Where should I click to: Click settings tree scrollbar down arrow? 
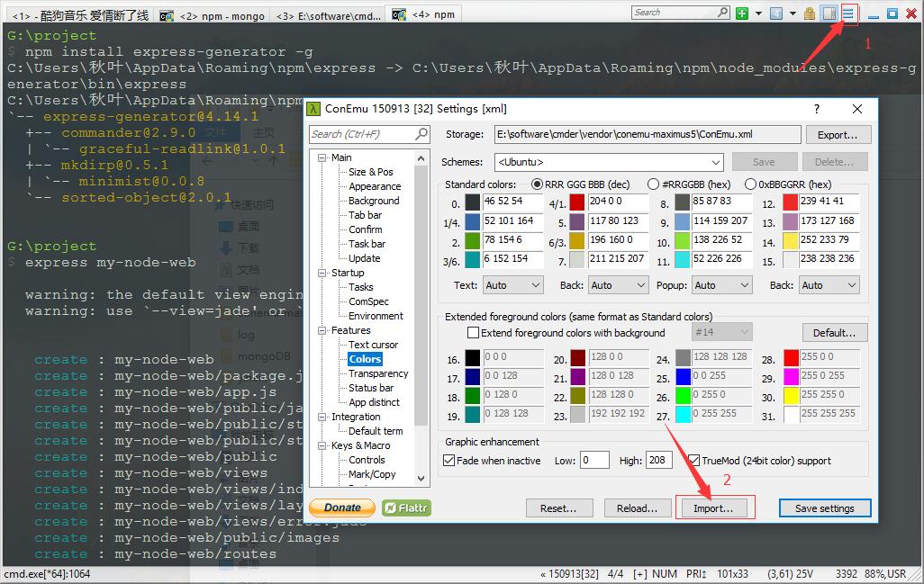[x=421, y=479]
